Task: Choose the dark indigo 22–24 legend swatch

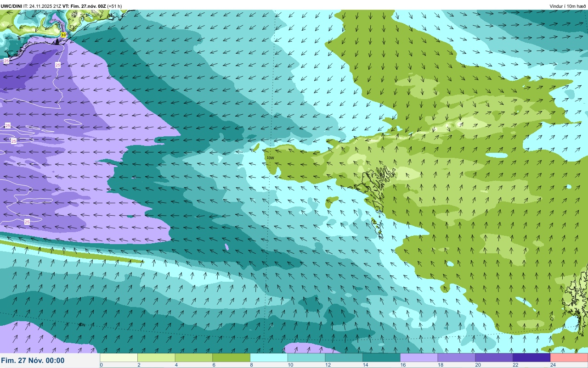Action: pyautogui.click(x=531, y=357)
